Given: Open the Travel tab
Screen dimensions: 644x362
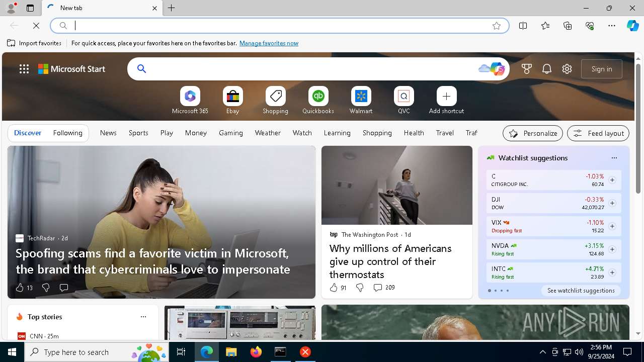Looking at the screenshot, I should pos(445,133).
